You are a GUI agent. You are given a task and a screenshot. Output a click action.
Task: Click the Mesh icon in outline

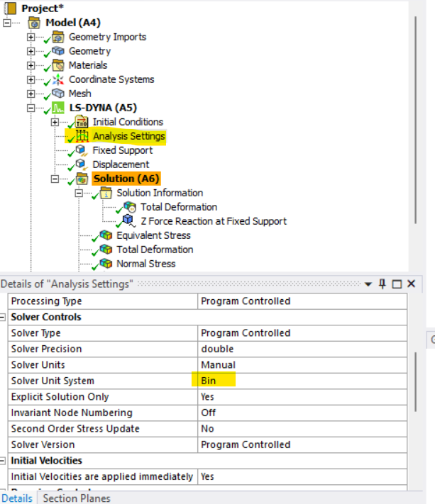coord(58,94)
